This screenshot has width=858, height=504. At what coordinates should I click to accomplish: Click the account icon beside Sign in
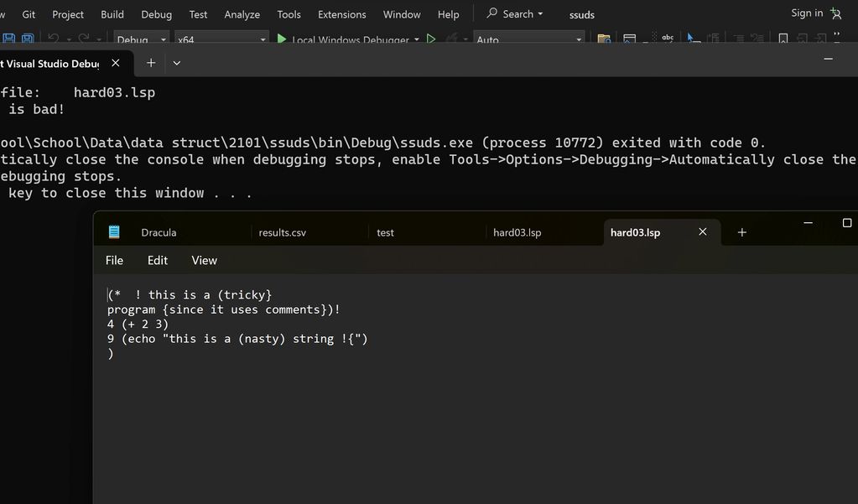[x=835, y=13]
